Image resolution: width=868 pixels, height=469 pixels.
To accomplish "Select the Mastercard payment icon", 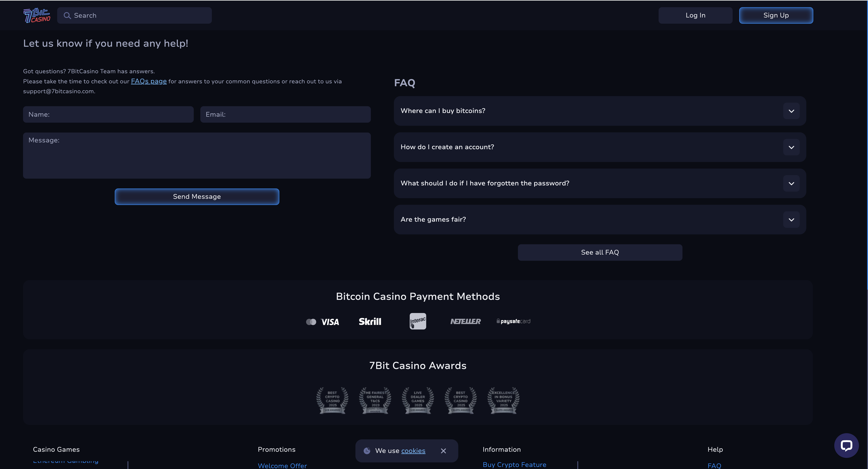I will coord(311,322).
